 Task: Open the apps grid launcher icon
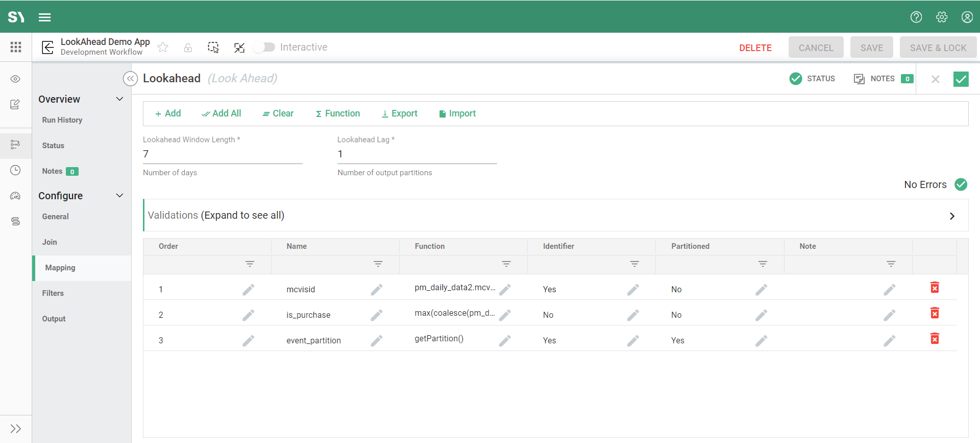(16, 47)
